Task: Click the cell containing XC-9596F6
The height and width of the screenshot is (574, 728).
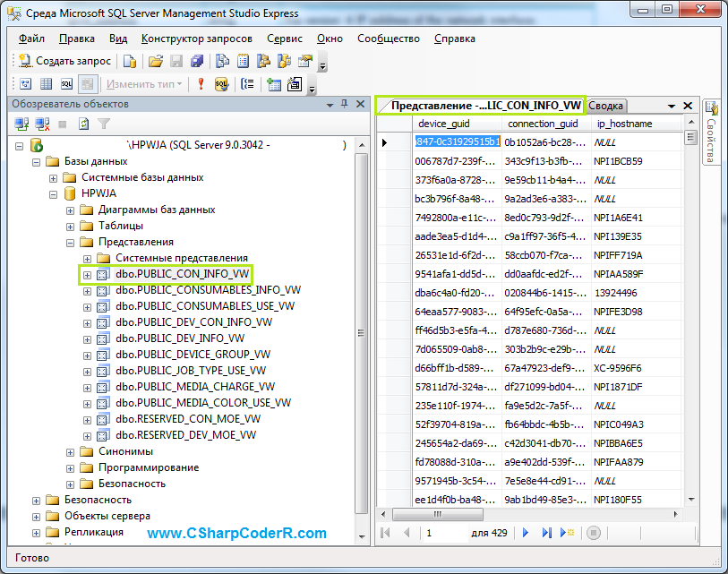Action: coord(636,368)
